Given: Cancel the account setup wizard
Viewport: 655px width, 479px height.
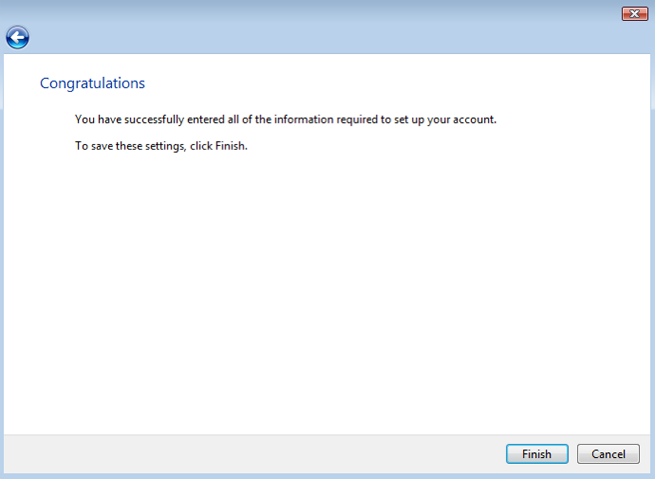Looking at the screenshot, I should pyautogui.click(x=608, y=454).
